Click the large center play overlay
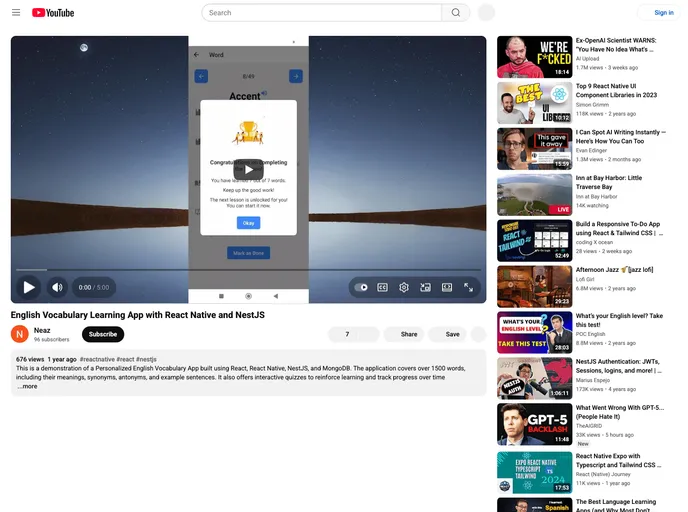 coord(248,169)
